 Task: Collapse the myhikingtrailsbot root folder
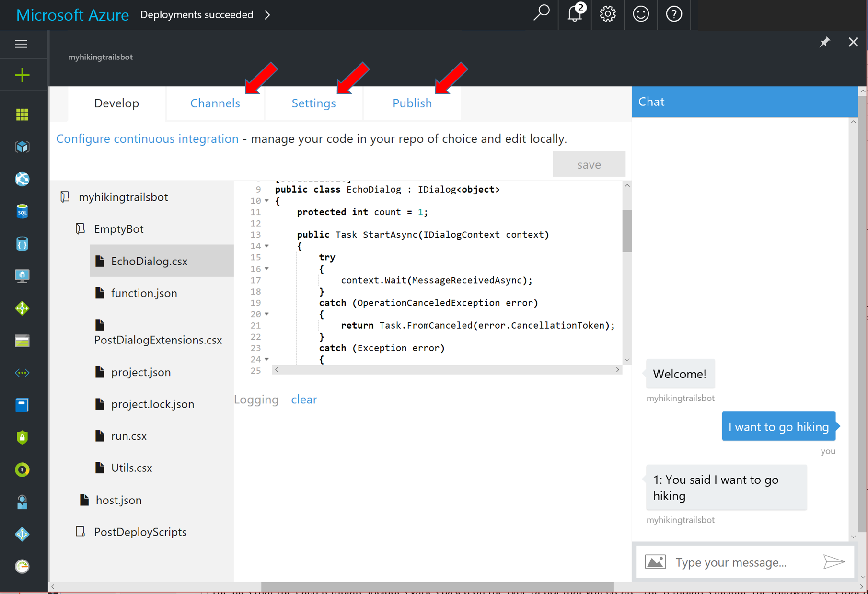point(65,197)
